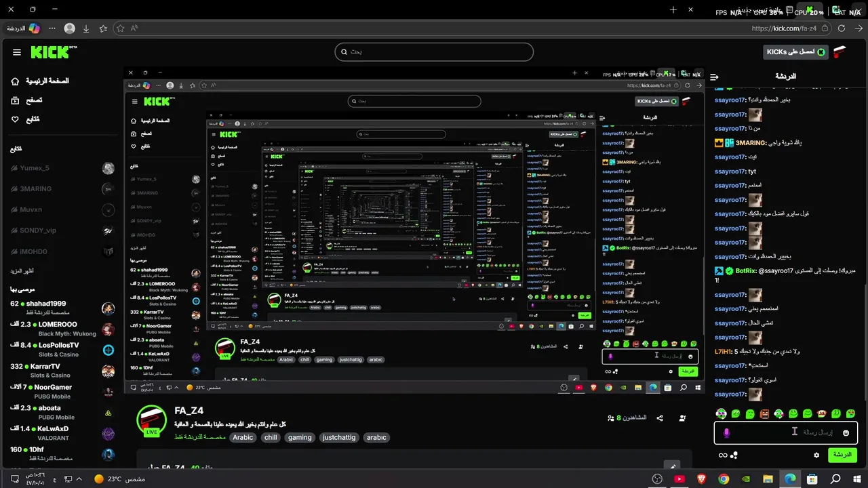Viewport: 868px width, 488px height.
Task: Click the chat message input field
Action: tap(786, 432)
